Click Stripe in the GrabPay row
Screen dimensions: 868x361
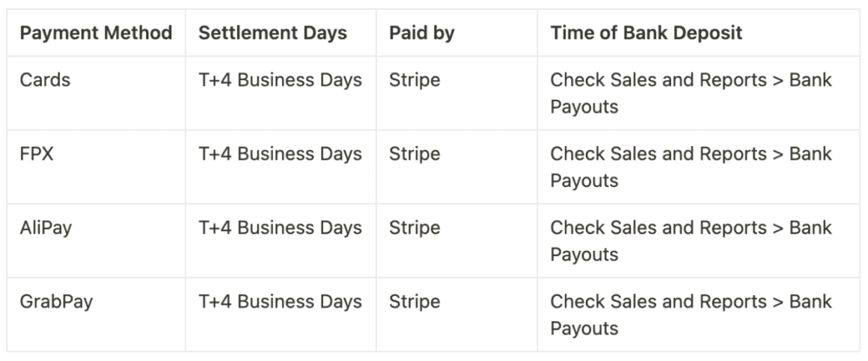pos(415,302)
